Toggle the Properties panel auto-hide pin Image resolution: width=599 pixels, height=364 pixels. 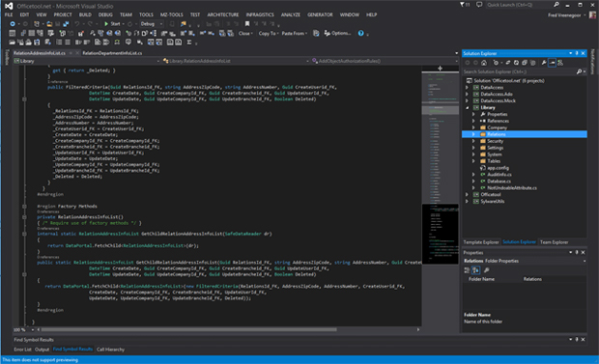click(x=577, y=252)
